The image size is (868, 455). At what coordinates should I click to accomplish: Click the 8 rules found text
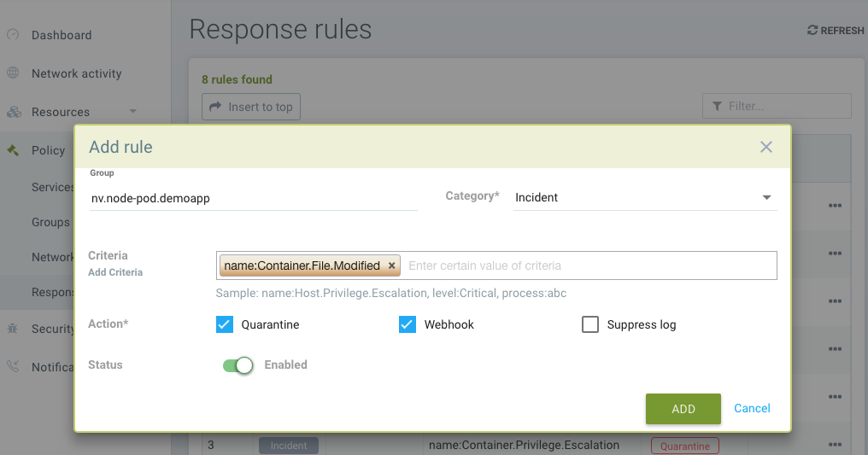pyautogui.click(x=237, y=79)
